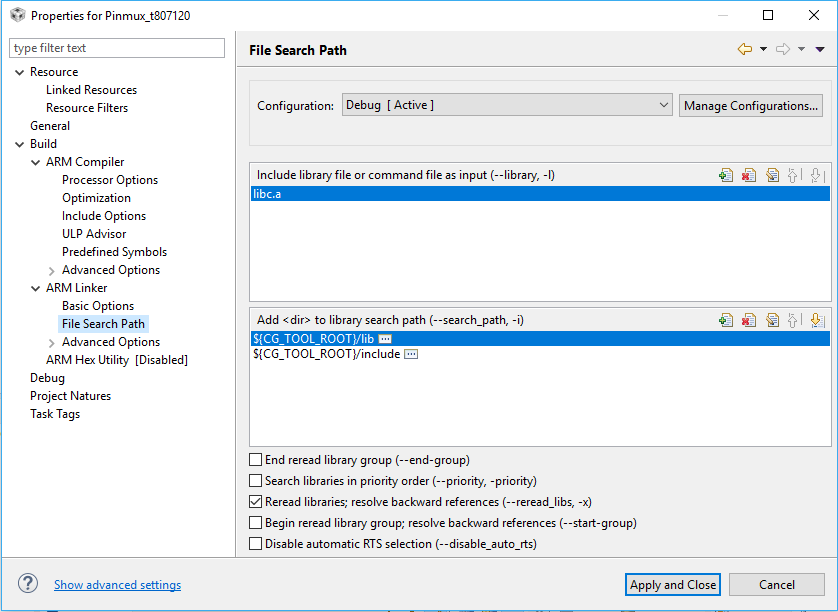
Task: Click Delete icon in library file list toolbar
Action: (x=749, y=175)
